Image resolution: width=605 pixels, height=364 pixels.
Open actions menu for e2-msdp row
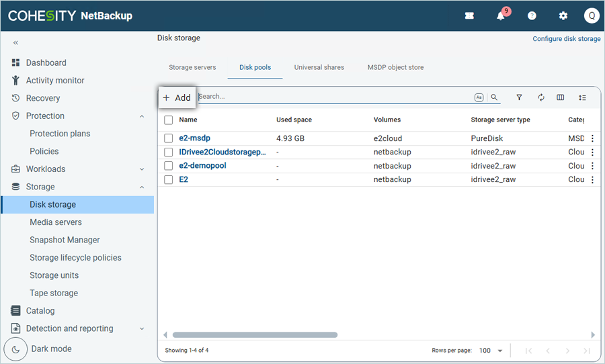pos(592,138)
